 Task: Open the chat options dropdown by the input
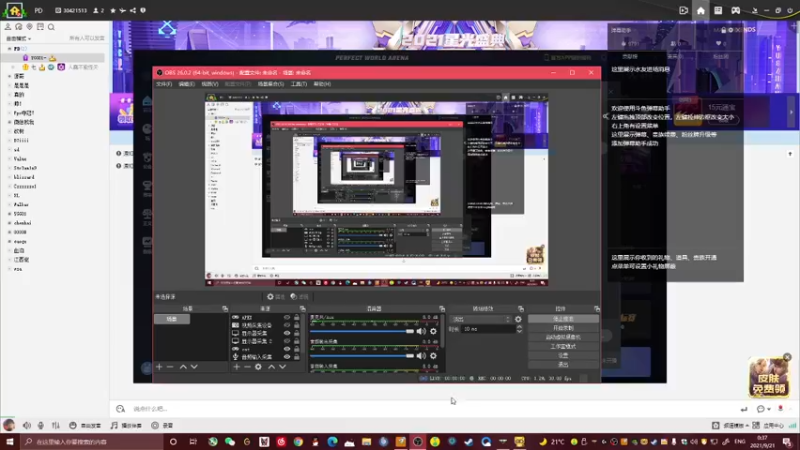pyautogui.click(x=769, y=409)
